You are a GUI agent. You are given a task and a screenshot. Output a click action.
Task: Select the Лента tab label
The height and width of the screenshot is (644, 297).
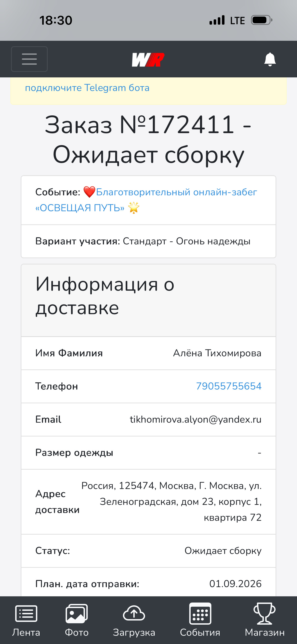point(26,632)
